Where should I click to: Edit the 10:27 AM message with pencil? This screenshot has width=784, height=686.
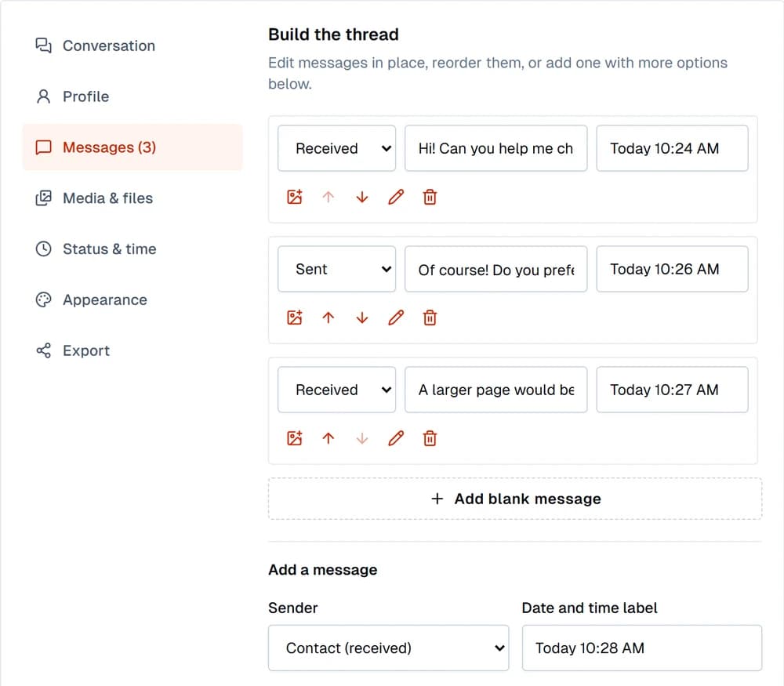point(396,438)
